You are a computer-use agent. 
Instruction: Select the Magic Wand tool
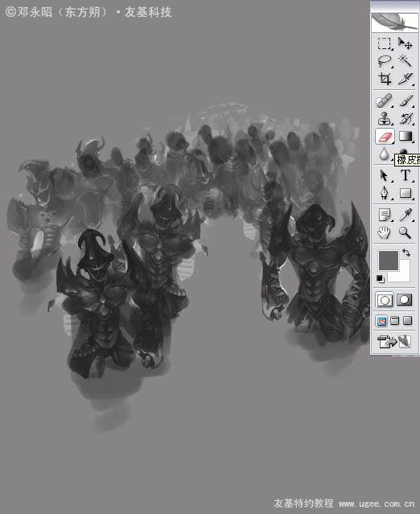[406, 61]
